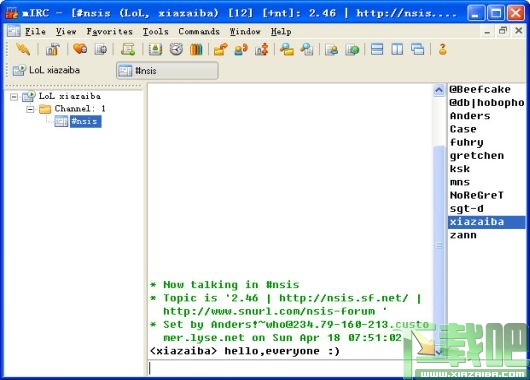Screen dimensions: 530x380
Task: Select the Channel: 1 folder
Action: [80, 109]
